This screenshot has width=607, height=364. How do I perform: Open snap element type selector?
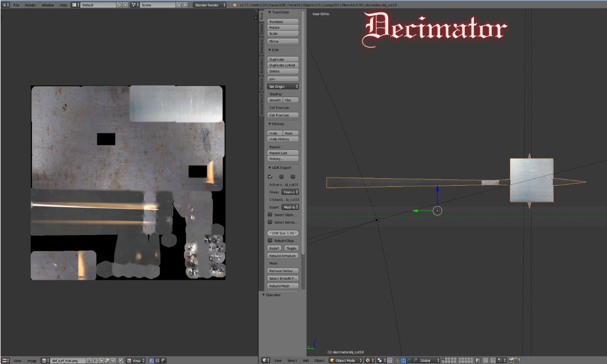(x=501, y=360)
